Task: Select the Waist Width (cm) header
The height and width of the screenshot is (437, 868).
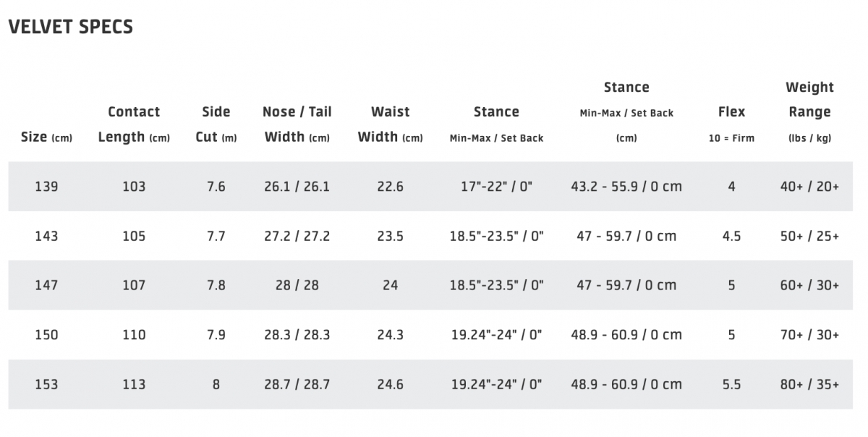Action: click(391, 124)
